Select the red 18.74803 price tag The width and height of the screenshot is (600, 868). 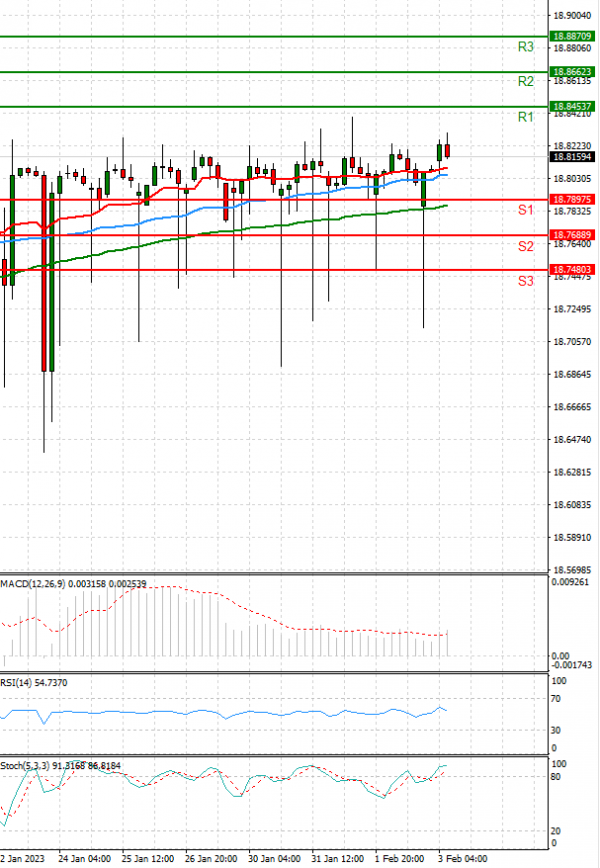click(572, 270)
